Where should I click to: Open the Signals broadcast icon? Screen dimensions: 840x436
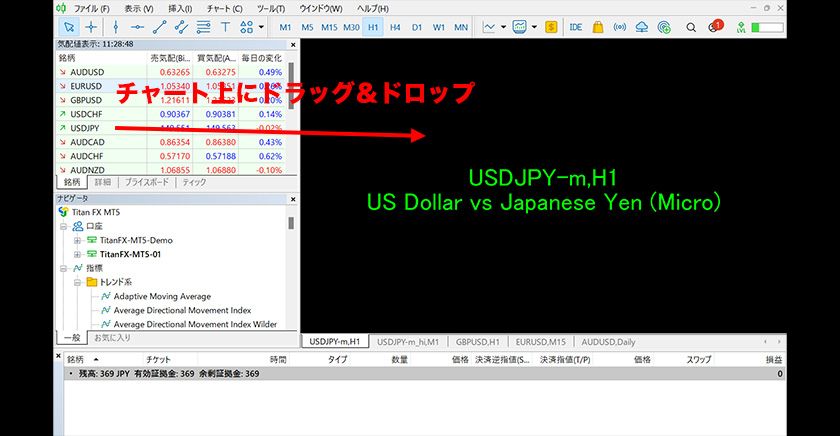(620, 27)
